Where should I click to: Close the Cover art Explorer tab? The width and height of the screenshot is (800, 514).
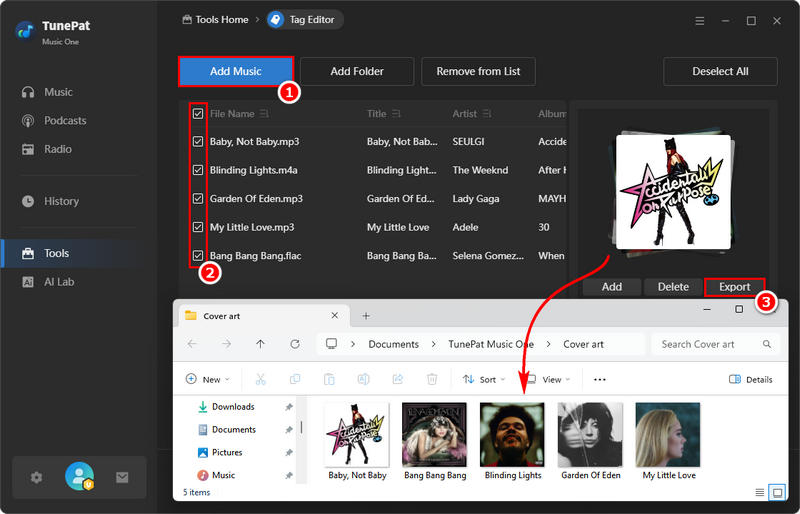335,315
